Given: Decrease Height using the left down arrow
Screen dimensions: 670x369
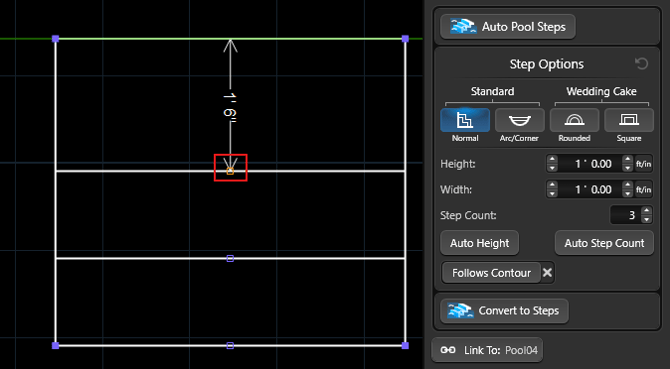Looking at the screenshot, I should coord(552,168).
